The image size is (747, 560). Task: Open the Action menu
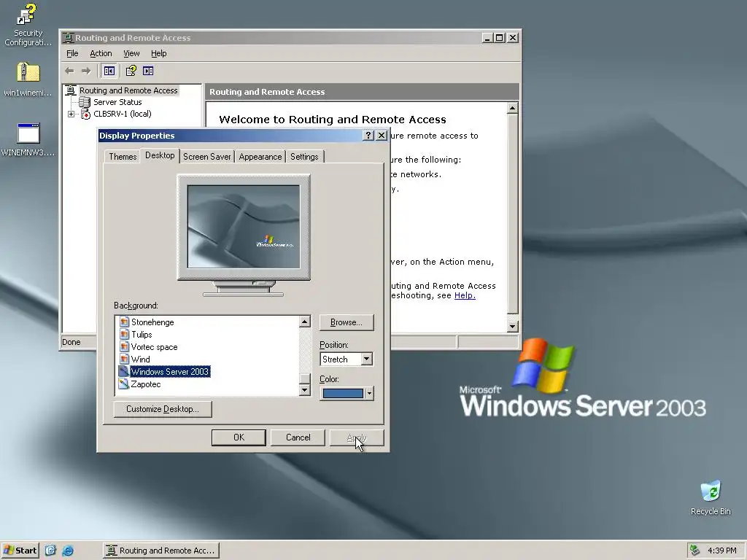(101, 53)
